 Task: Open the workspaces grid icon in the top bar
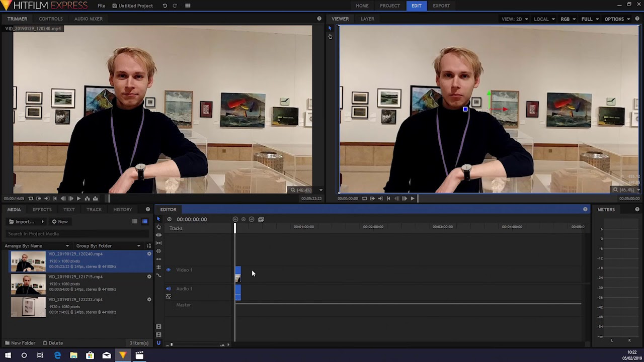tap(188, 6)
